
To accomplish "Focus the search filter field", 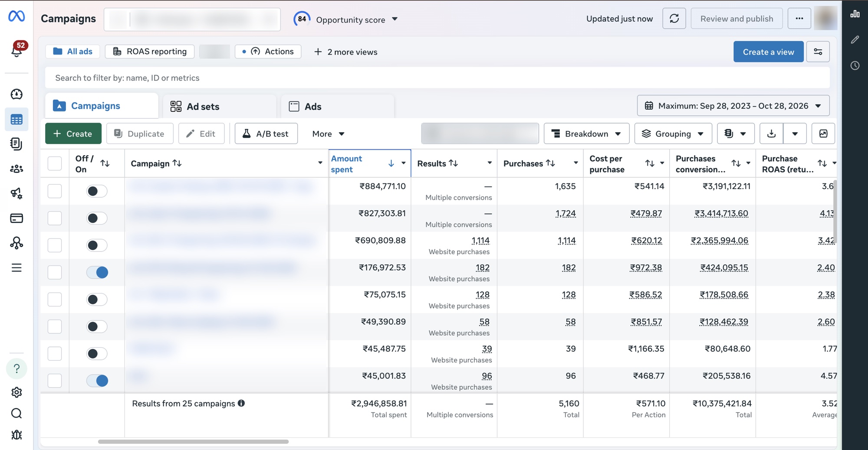I will [x=437, y=78].
